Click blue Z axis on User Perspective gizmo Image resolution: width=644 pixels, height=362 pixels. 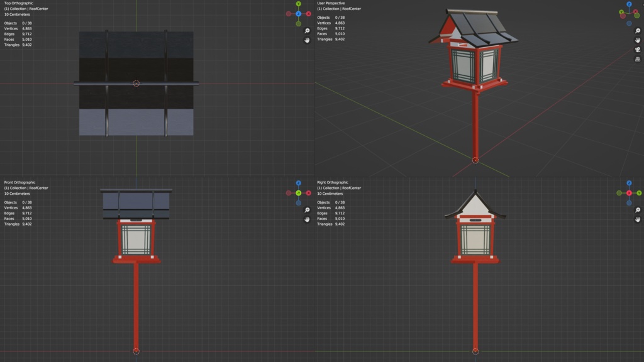(629, 4)
